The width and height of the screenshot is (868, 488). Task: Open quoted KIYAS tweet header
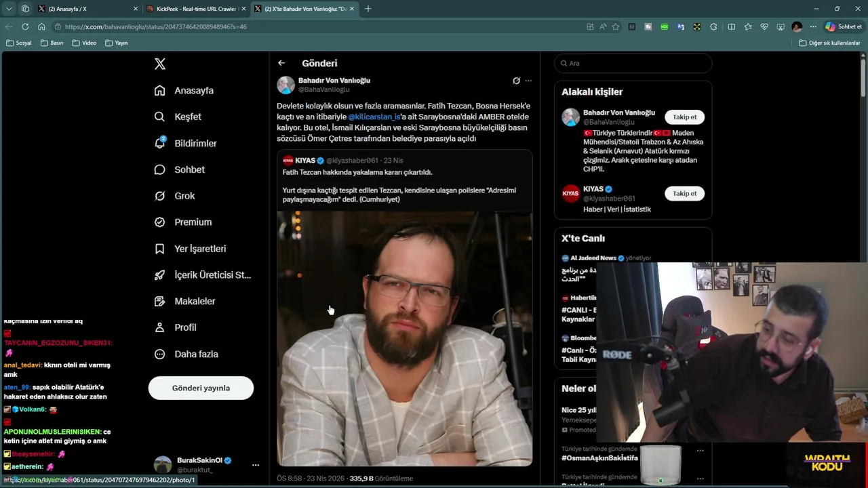(343, 161)
